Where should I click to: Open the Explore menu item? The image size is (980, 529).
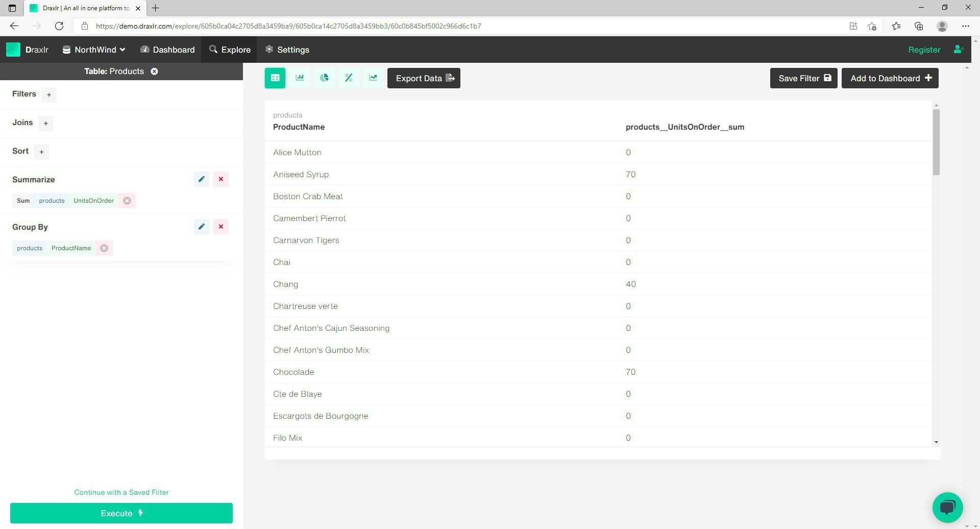point(230,50)
